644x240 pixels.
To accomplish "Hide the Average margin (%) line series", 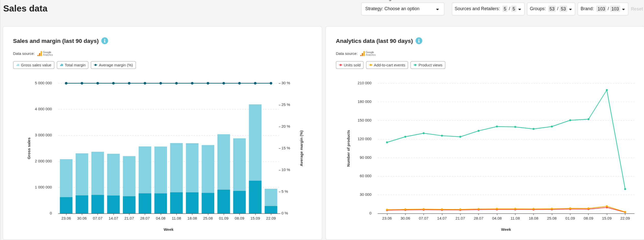I will coord(113,65).
